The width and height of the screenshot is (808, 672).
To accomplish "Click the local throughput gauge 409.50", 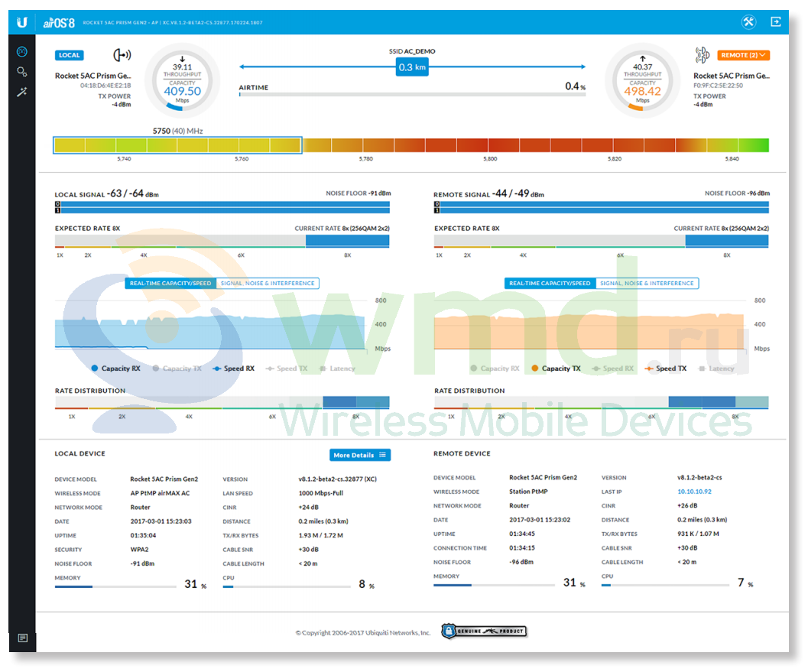I will [x=182, y=81].
